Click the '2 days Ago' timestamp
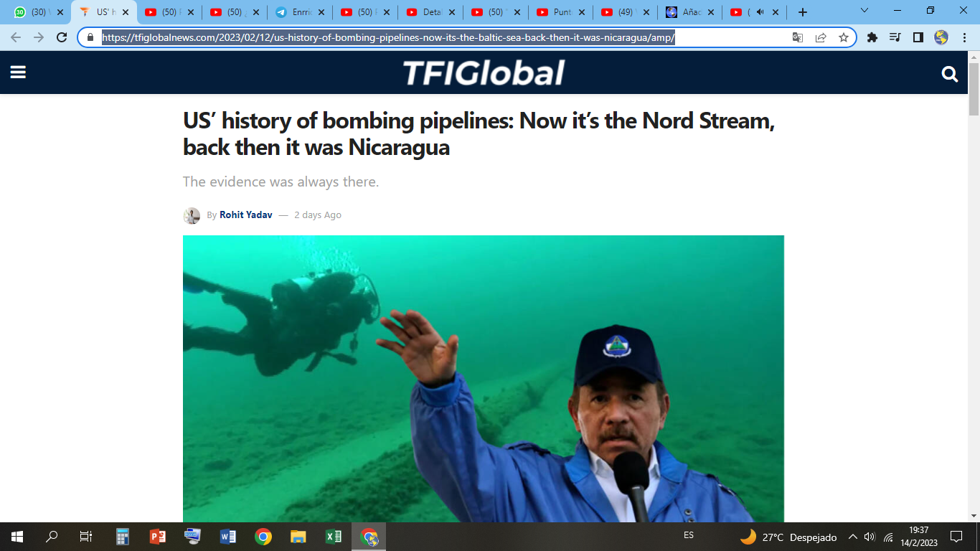The width and height of the screenshot is (980, 551). click(x=318, y=215)
